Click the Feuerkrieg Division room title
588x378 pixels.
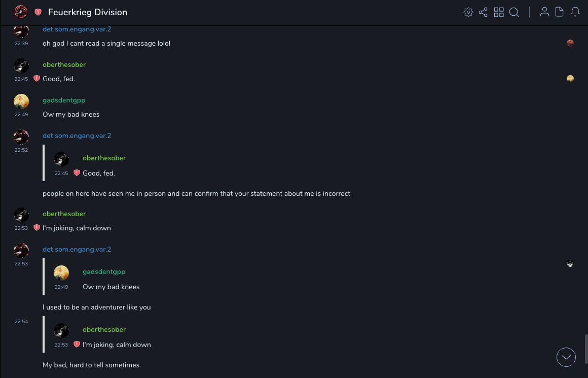pyautogui.click(x=88, y=12)
